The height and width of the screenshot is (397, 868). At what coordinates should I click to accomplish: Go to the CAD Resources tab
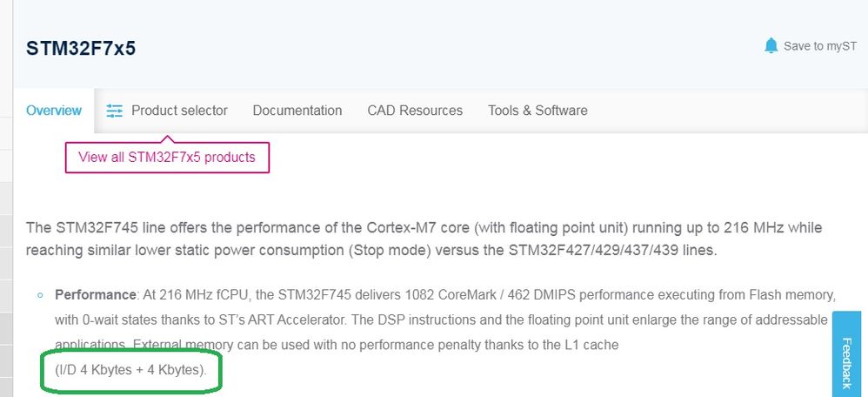click(415, 111)
